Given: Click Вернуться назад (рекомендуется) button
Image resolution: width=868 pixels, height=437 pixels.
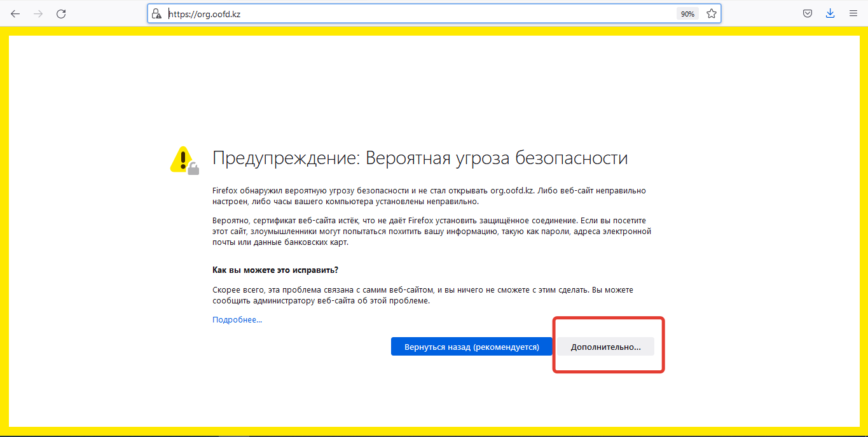Looking at the screenshot, I should click(471, 347).
